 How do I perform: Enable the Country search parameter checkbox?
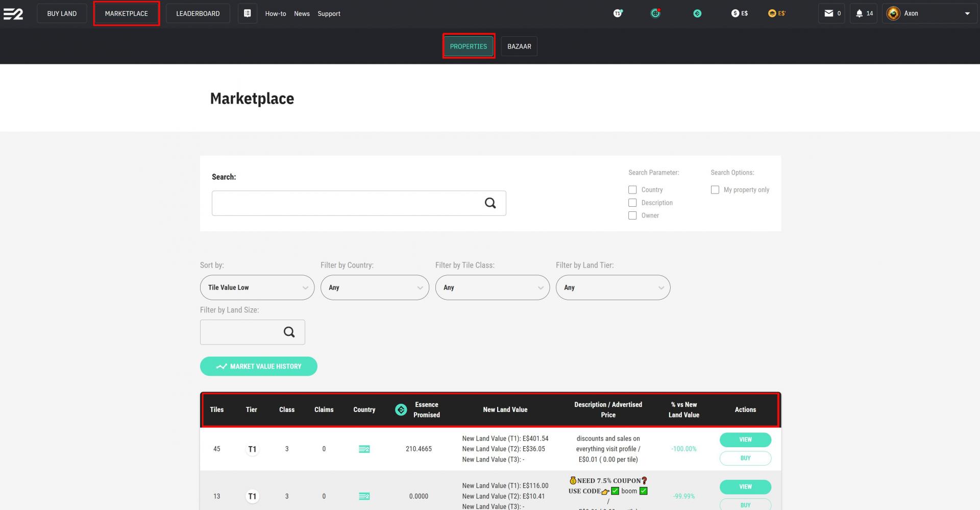pyautogui.click(x=632, y=189)
